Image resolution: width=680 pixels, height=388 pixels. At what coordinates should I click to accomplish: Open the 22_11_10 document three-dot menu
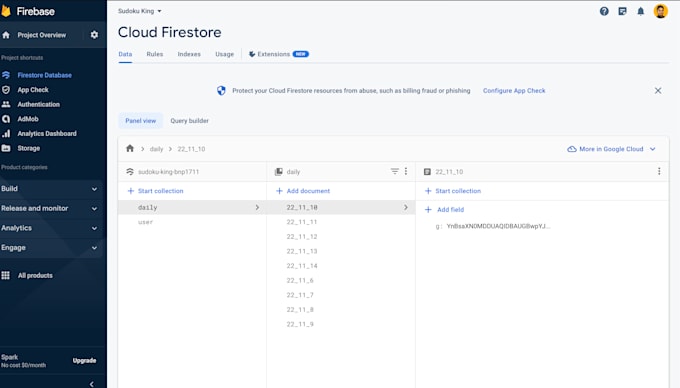659,171
